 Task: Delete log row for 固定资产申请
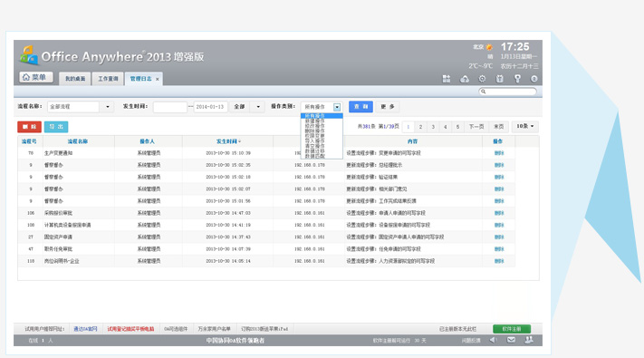[x=498, y=237]
